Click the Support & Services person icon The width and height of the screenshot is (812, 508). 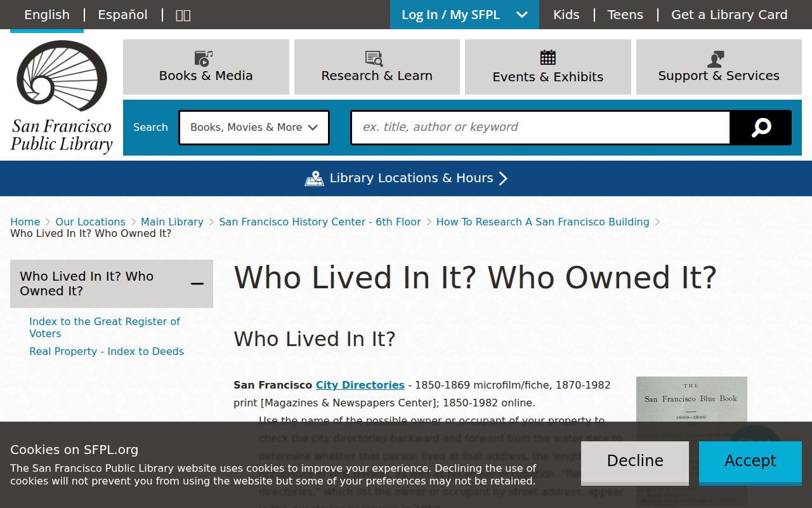coord(716,59)
